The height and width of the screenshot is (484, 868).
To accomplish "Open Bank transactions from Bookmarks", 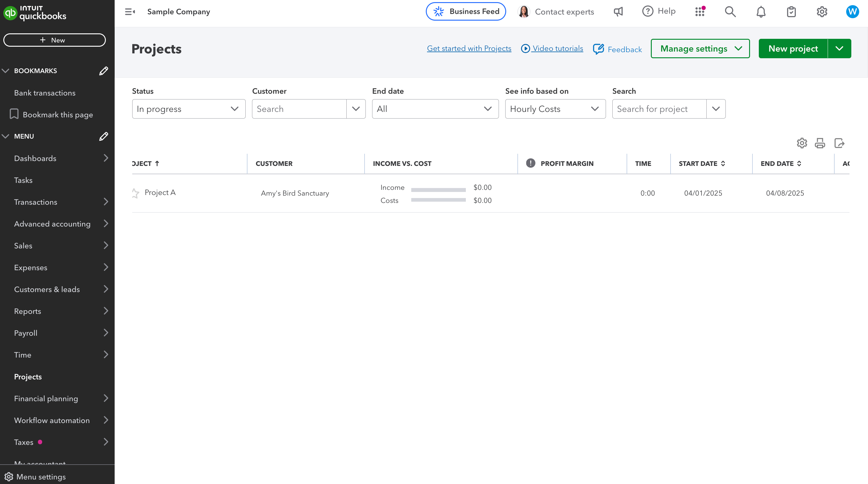I will pyautogui.click(x=45, y=92).
